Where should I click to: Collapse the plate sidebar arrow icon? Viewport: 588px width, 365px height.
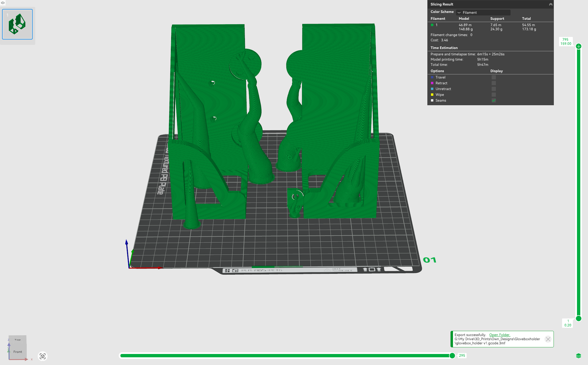3,3
